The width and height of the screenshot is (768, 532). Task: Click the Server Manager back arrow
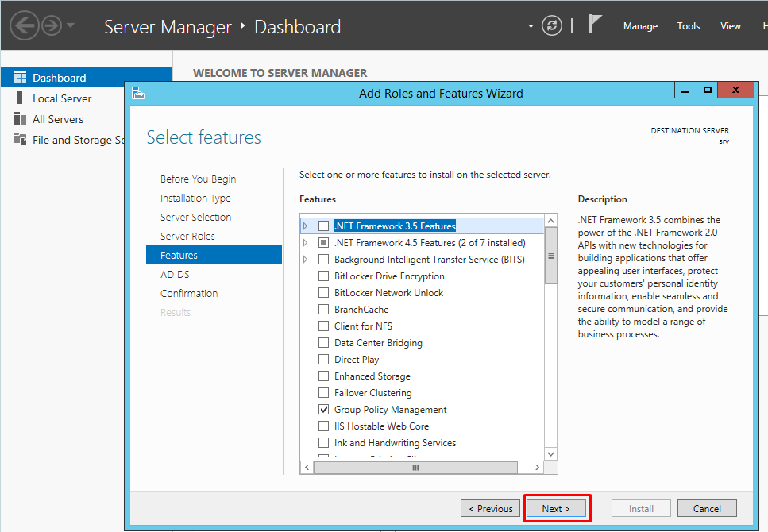pos(24,25)
